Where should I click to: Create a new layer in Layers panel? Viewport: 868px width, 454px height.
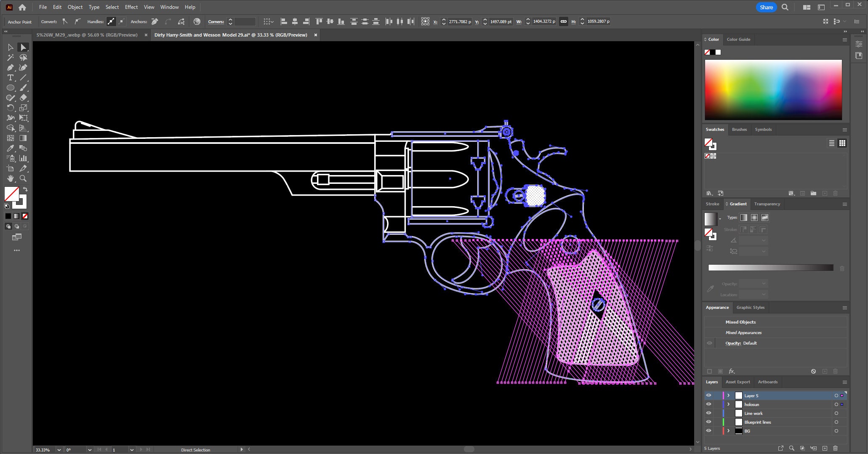coord(825,448)
